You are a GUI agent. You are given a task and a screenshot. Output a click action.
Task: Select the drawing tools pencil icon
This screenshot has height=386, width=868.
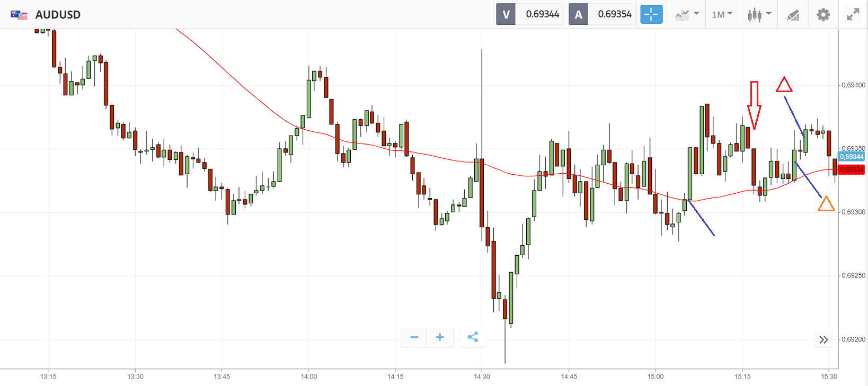(793, 15)
